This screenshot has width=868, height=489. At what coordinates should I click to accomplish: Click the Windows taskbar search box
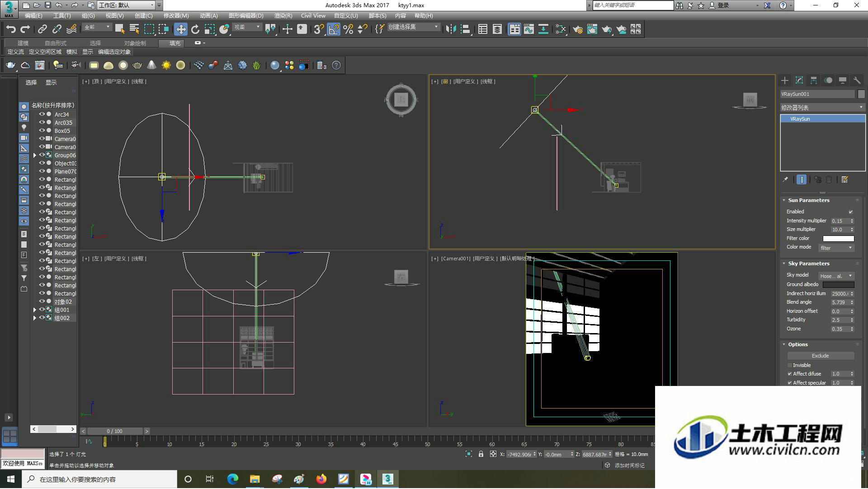[x=100, y=480]
